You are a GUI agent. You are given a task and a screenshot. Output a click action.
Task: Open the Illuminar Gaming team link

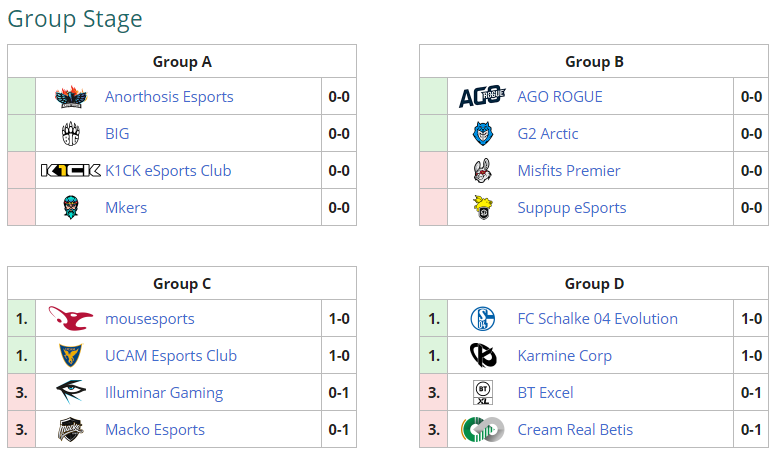163,393
